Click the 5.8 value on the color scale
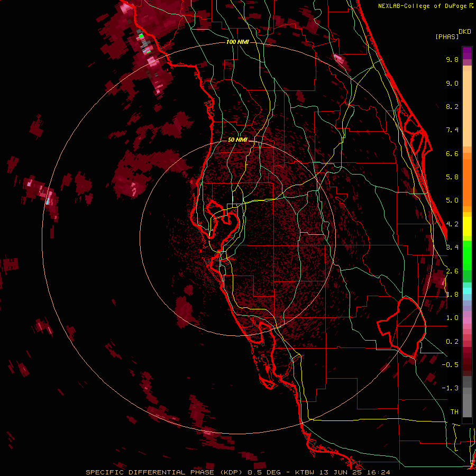The width and height of the screenshot is (476, 476). [x=452, y=177]
